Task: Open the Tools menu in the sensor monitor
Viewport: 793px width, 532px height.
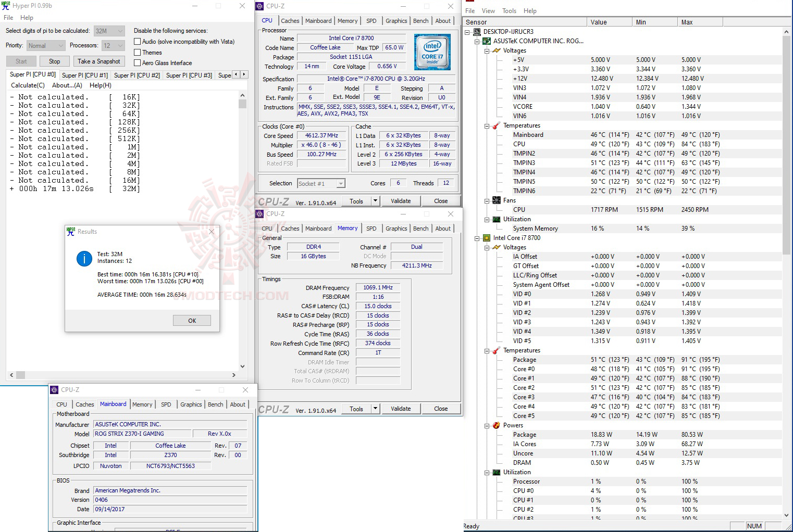Action: (510, 11)
